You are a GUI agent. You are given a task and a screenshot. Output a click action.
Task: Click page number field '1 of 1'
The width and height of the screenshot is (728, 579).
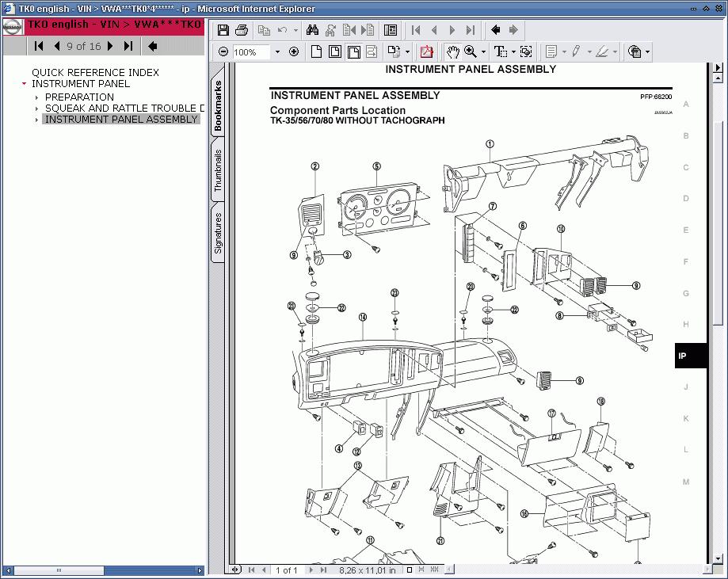point(286,570)
